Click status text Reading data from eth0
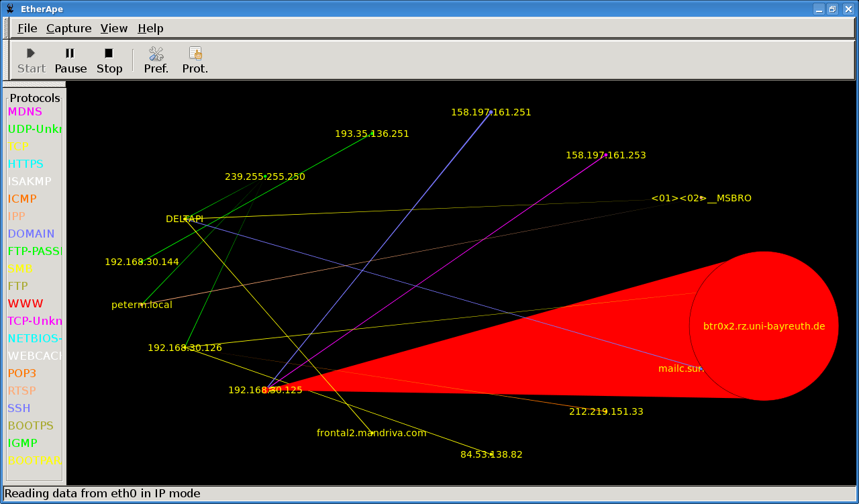The image size is (859, 504). pos(102,493)
